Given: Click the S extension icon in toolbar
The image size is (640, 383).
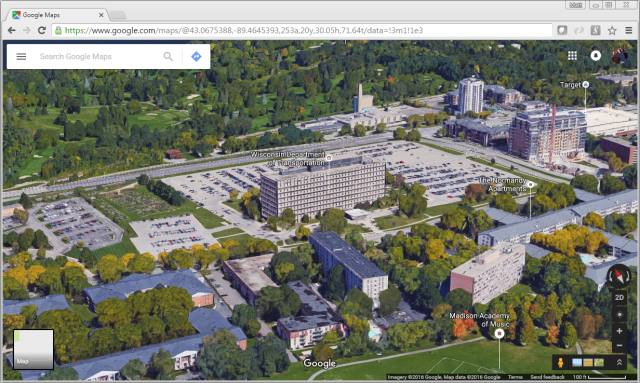Looking at the screenshot, I should pos(595,30).
